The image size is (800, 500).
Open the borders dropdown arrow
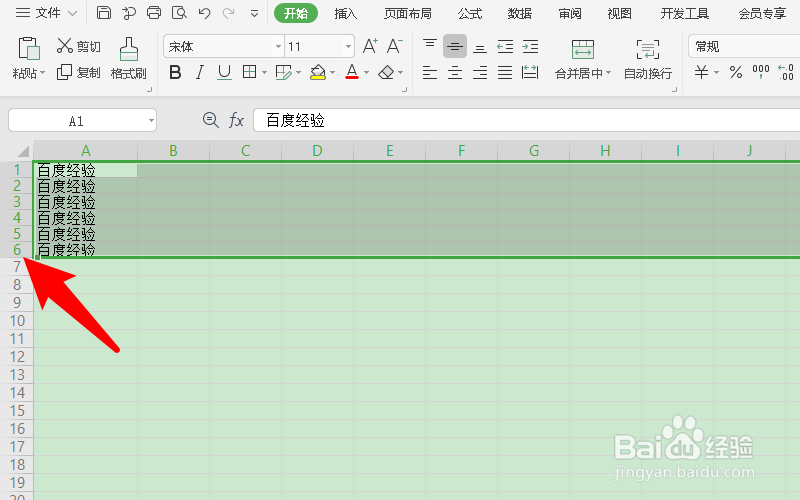pyautogui.click(x=264, y=73)
